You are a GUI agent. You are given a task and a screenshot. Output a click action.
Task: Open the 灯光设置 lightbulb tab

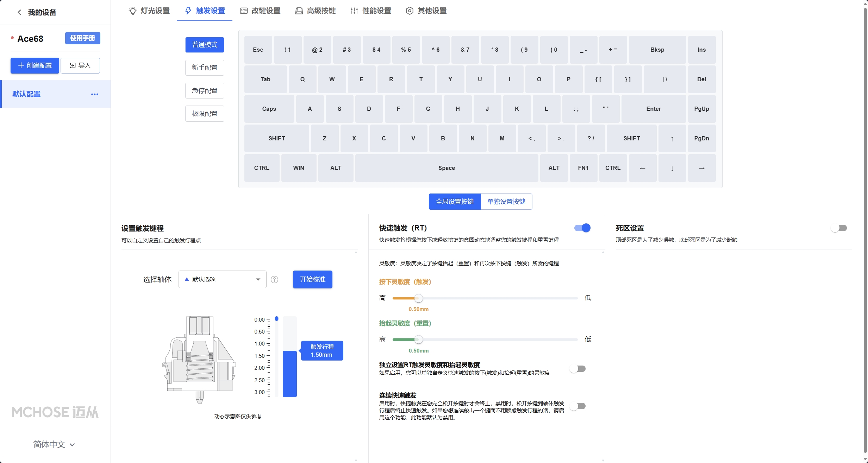click(149, 11)
